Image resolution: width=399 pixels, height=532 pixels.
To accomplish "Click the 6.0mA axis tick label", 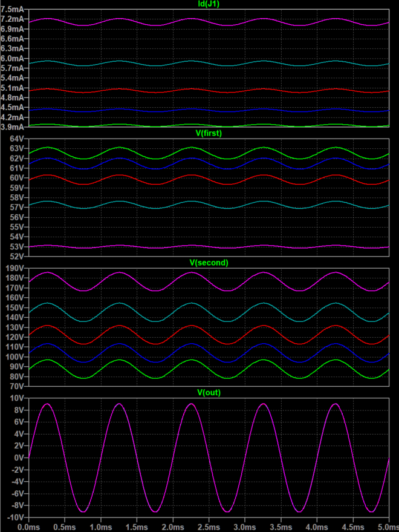I will pos(12,58).
